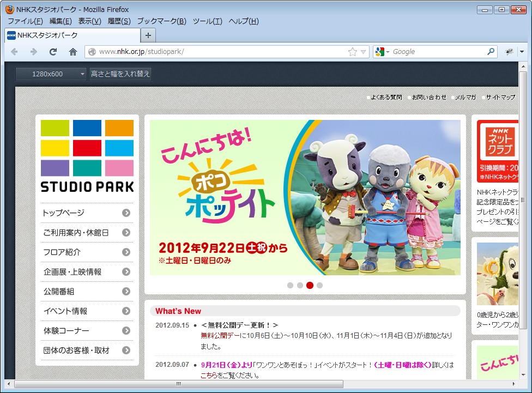Open the サイトマップ link
The width and height of the screenshot is (532, 393).
(501, 98)
